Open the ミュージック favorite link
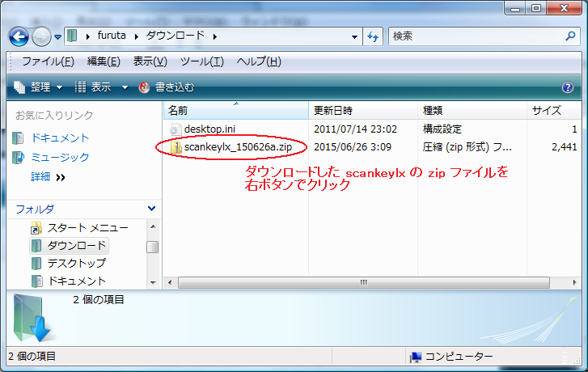The width and height of the screenshot is (588, 372). 60,158
